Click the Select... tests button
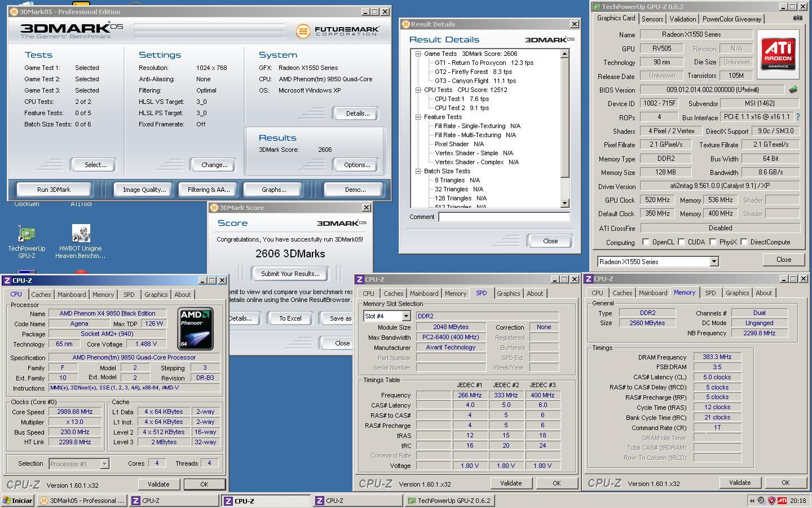The height and width of the screenshot is (508, 812). [95, 164]
